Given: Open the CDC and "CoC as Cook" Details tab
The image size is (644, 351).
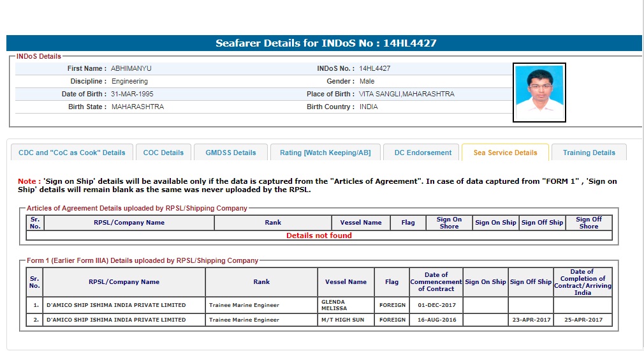Looking at the screenshot, I should coord(71,153).
